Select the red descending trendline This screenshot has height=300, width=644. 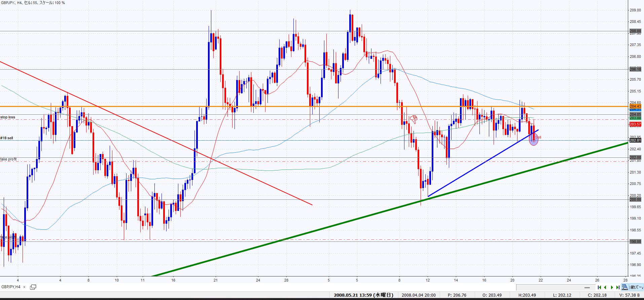156,133
